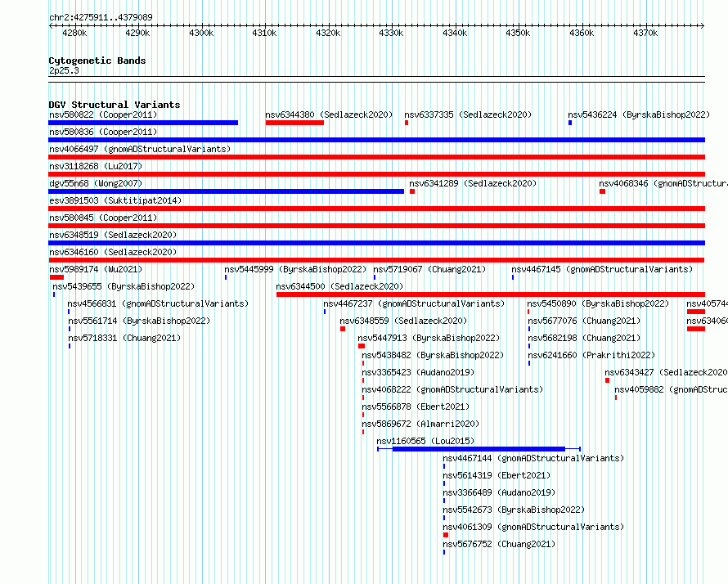Click the 4280k ruler position

click(74, 33)
